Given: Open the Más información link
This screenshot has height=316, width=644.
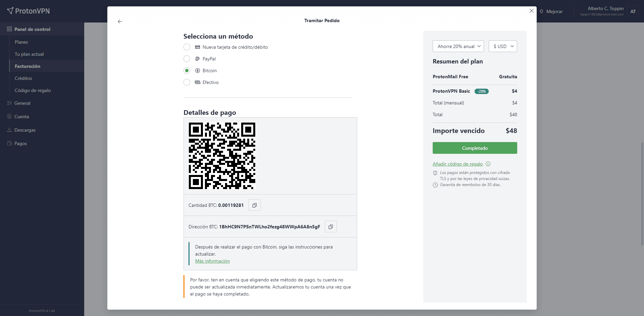Looking at the screenshot, I should click(x=212, y=261).
